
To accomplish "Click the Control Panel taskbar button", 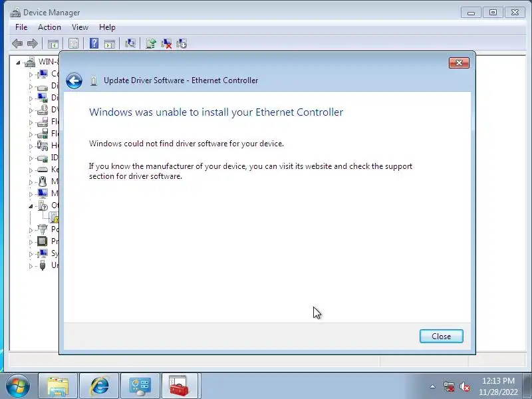I will tap(140, 386).
